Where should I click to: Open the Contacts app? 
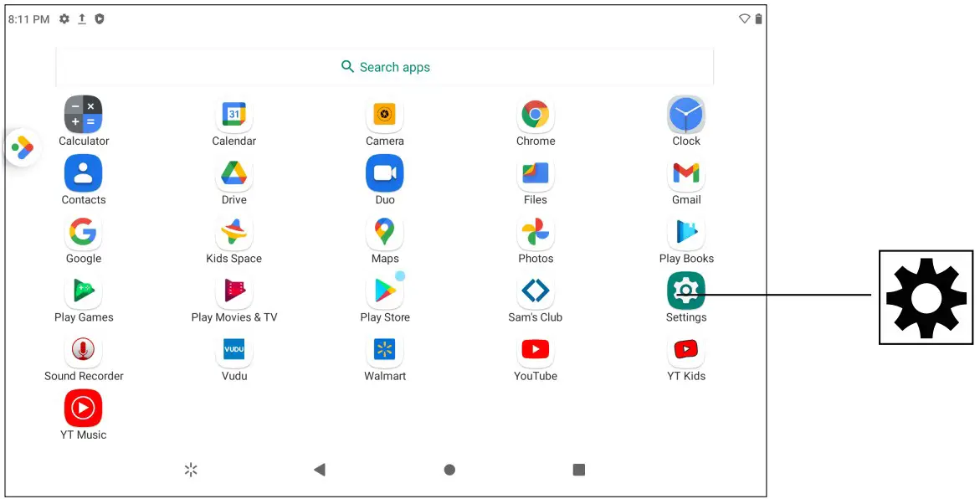pos(83,174)
